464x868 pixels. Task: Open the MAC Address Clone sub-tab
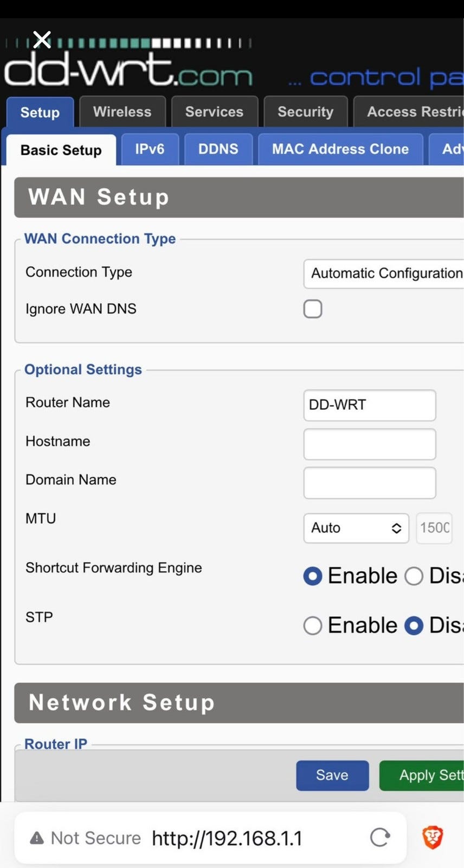[340, 149]
